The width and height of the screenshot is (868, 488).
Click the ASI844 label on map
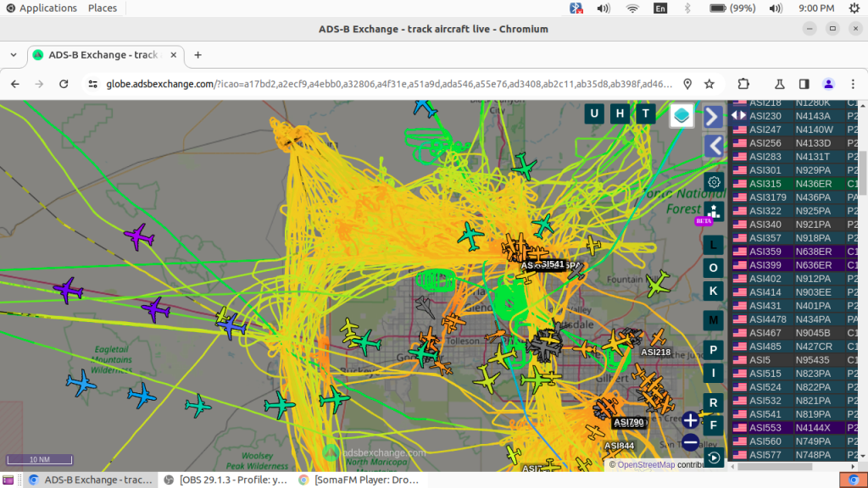[619, 446]
